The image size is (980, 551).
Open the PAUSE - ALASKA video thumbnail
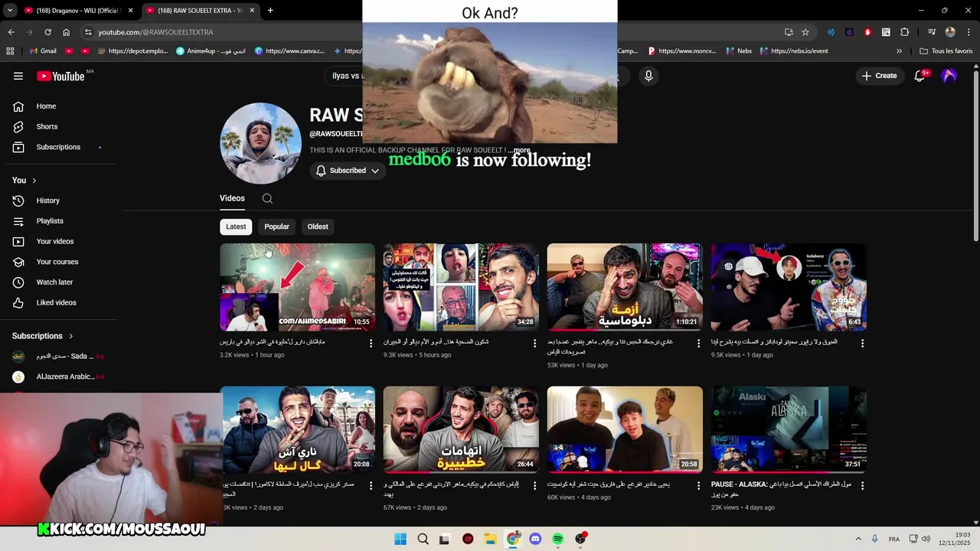(789, 429)
